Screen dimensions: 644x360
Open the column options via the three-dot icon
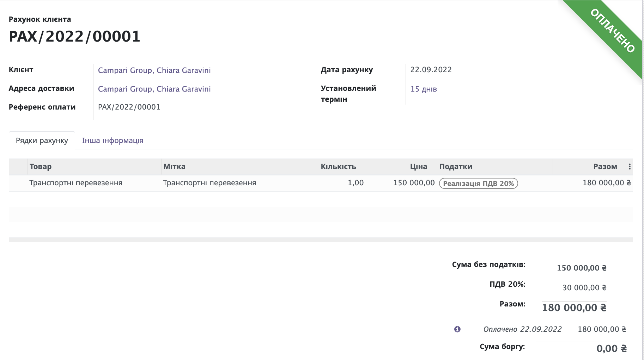tap(629, 167)
